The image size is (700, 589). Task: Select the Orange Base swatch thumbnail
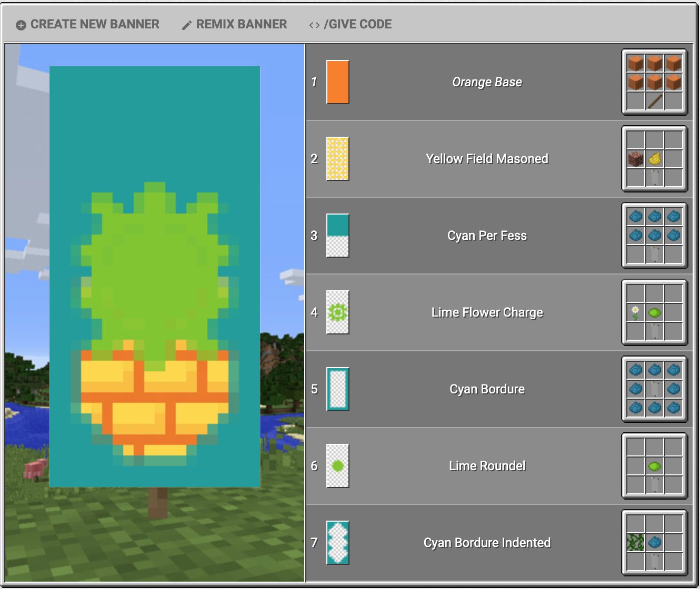click(338, 82)
